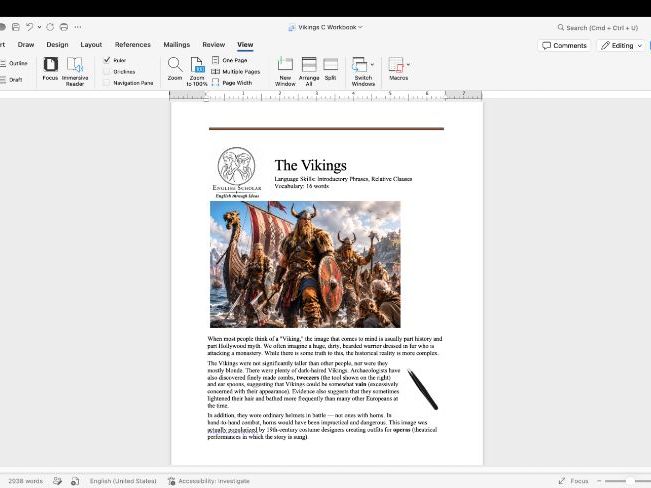The height and width of the screenshot is (488, 651).
Task: Open the Draw tab
Action: click(x=26, y=44)
